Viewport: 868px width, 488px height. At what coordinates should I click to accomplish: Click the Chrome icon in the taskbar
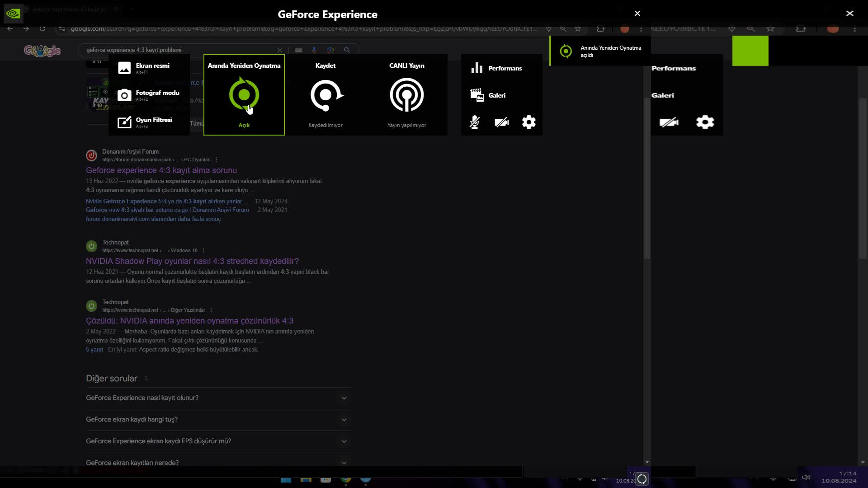click(346, 479)
